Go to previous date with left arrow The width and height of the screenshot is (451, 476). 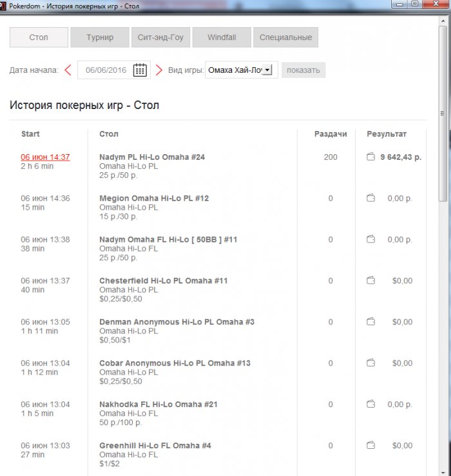68,70
